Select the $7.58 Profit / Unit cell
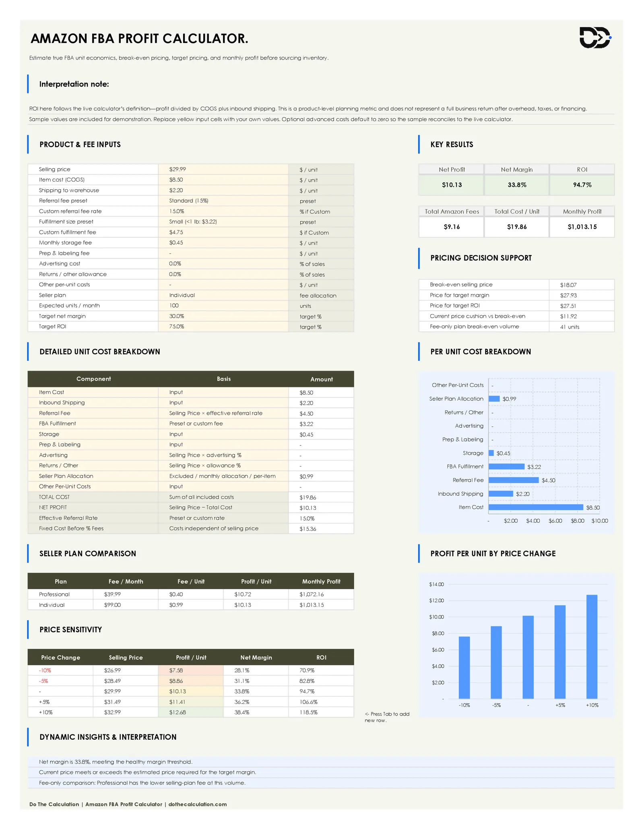 pyautogui.click(x=191, y=671)
